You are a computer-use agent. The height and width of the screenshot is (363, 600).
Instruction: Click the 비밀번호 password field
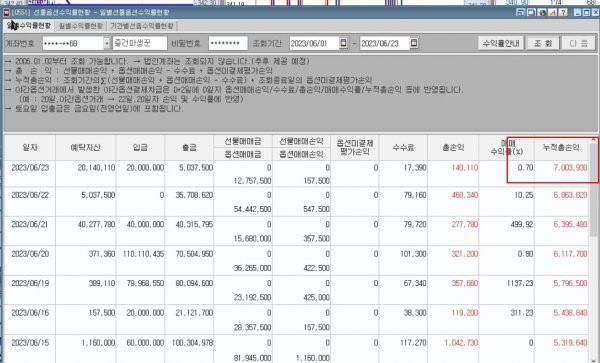click(x=228, y=43)
